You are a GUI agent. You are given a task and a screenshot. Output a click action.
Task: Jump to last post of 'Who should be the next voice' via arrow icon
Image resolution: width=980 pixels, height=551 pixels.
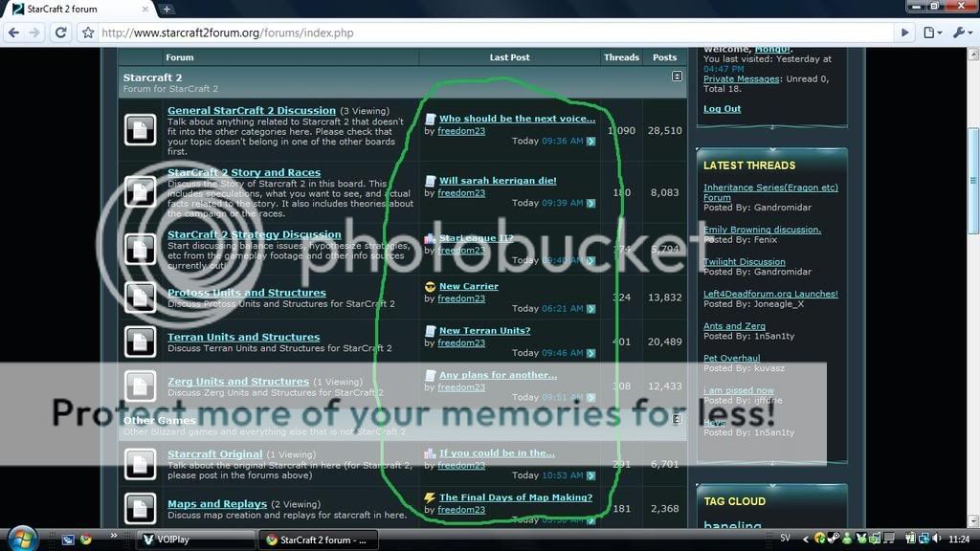coord(590,142)
